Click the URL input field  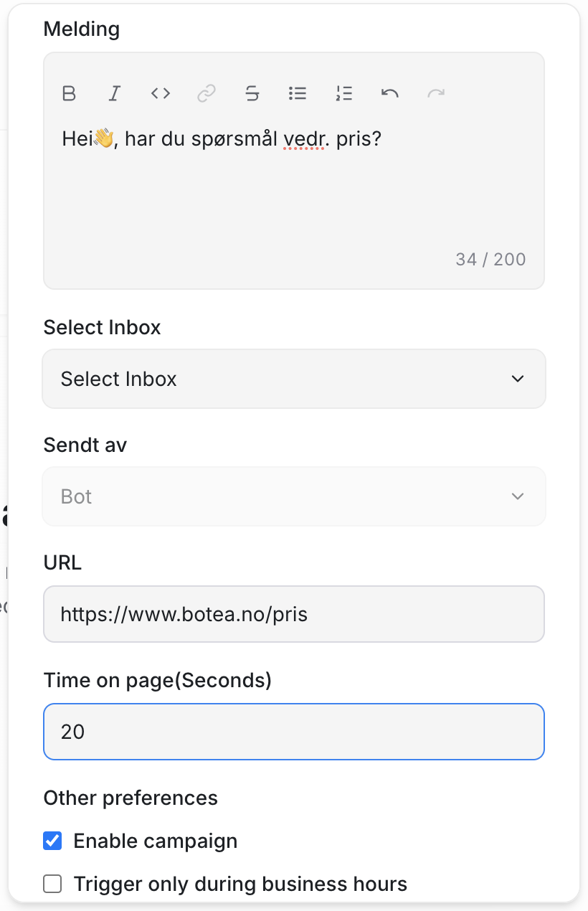click(294, 614)
